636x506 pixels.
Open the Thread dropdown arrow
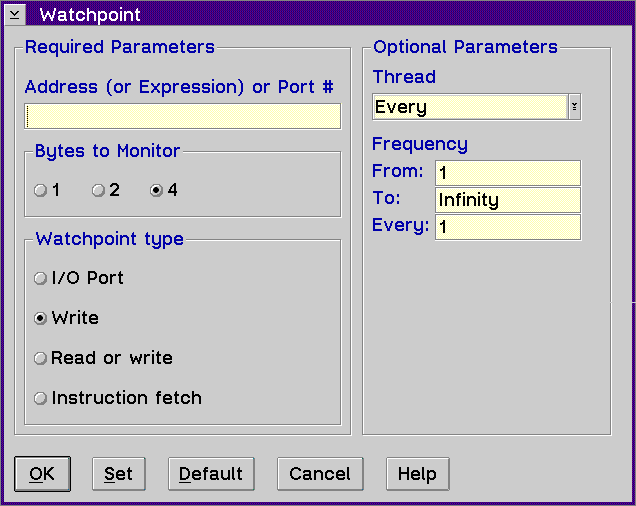pos(574,107)
